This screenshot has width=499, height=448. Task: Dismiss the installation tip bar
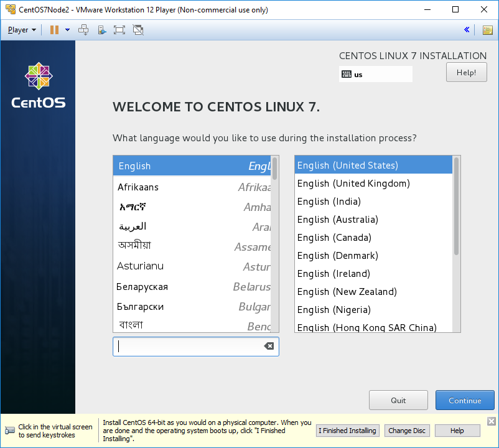pyautogui.click(x=491, y=421)
